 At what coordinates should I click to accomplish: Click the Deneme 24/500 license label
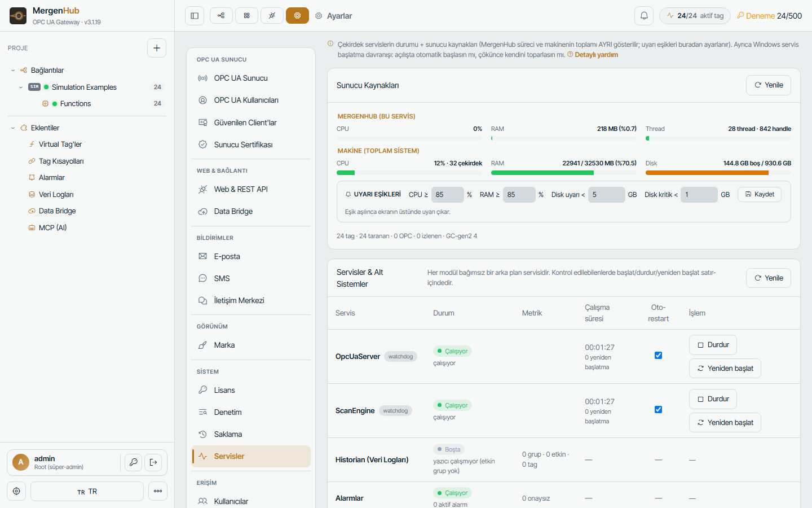[x=769, y=16]
